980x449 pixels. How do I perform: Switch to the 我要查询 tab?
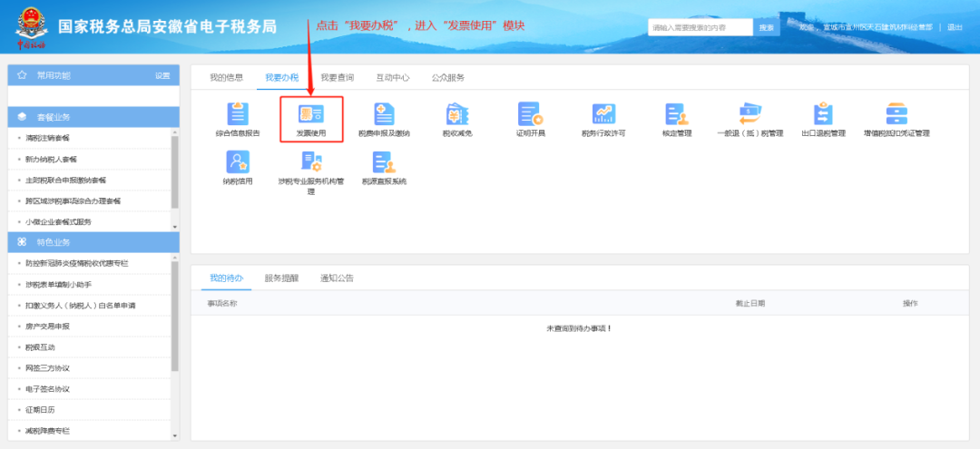338,77
